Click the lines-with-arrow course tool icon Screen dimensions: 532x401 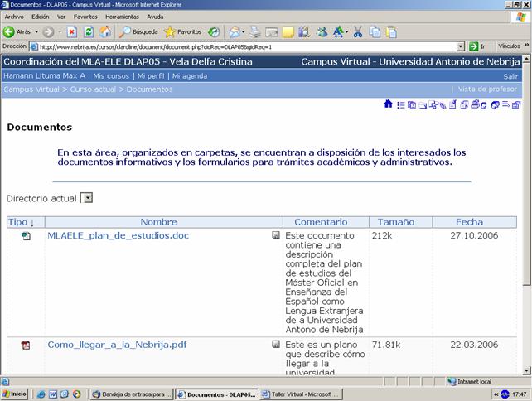coord(505,104)
